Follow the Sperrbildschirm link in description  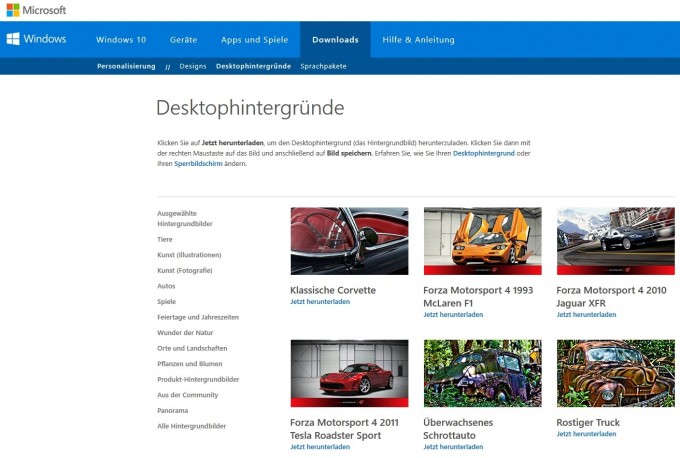click(198, 164)
